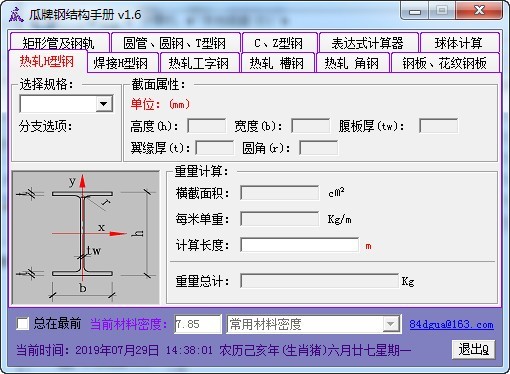Viewport: 510px width, 374px height.
Task: Click the 横截面积 field
Action: coord(279,193)
